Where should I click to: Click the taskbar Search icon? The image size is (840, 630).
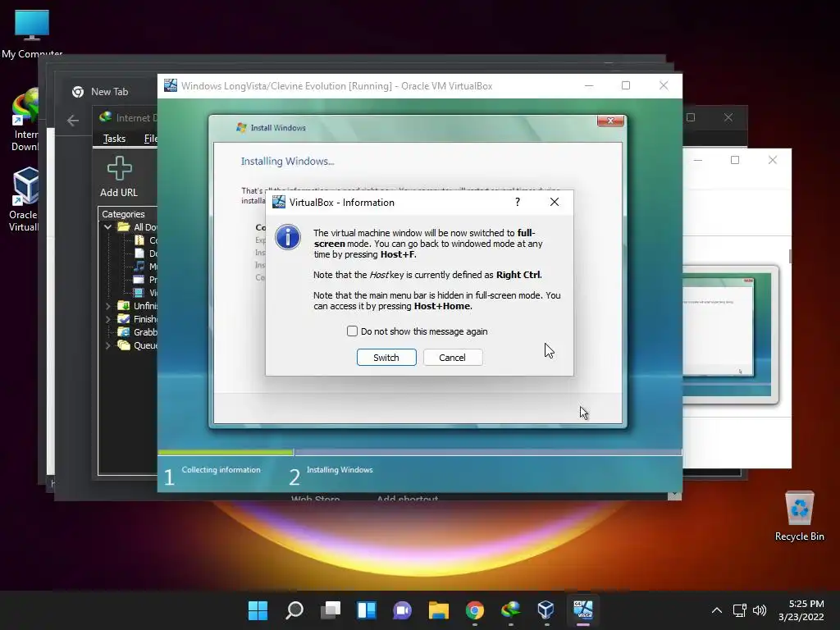pos(294,610)
